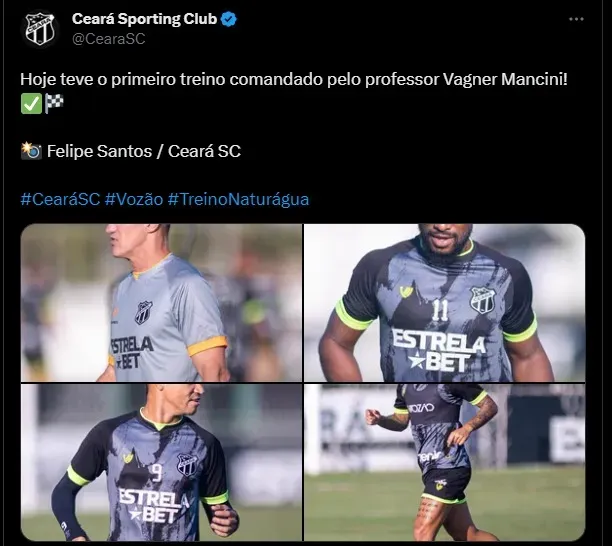Click the green check mark emoji

31,103
